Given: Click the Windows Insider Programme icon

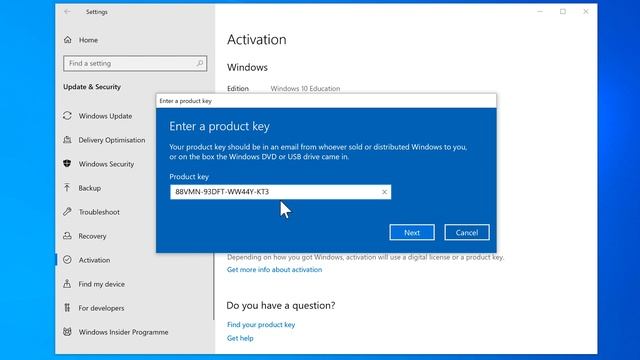Looking at the screenshot, I should click(x=67, y=332).
